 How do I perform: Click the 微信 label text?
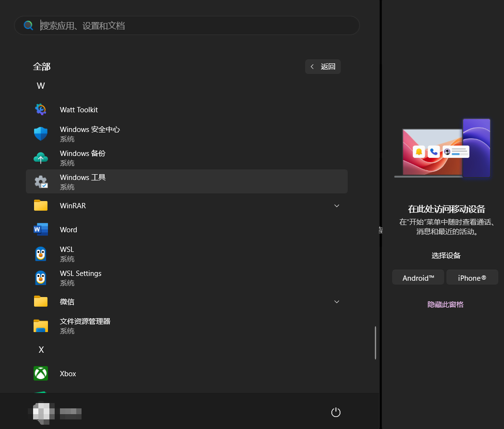tap(67, 302)
